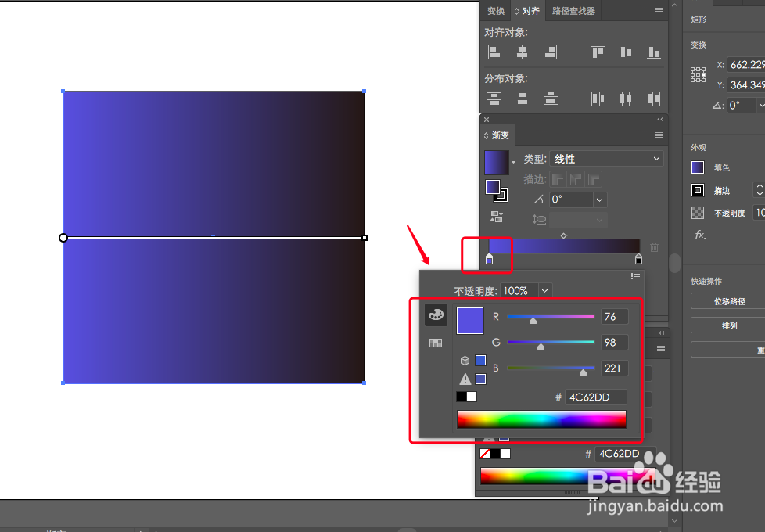The image size is (765, 532).
Task: Click R channel slider
Action: [x=551, y=317]
